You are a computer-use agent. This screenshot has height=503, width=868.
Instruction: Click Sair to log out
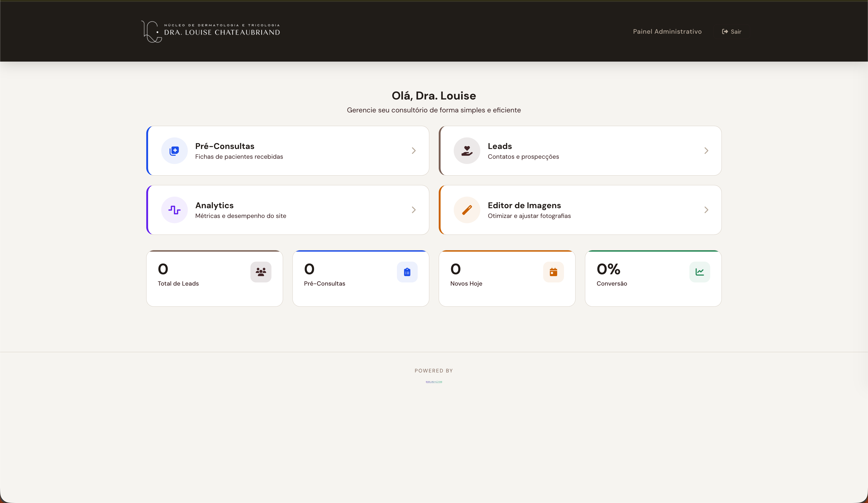(x=736, y=31)
